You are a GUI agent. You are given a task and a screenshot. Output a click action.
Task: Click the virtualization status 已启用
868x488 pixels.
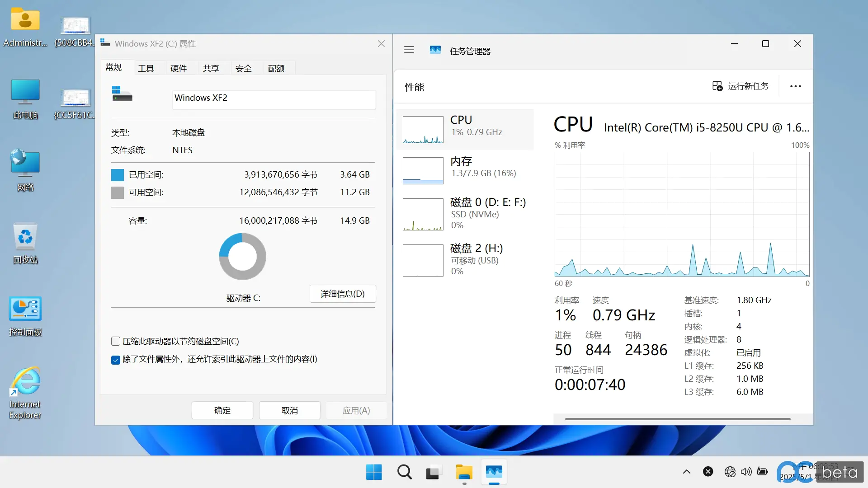pos(749,352)
